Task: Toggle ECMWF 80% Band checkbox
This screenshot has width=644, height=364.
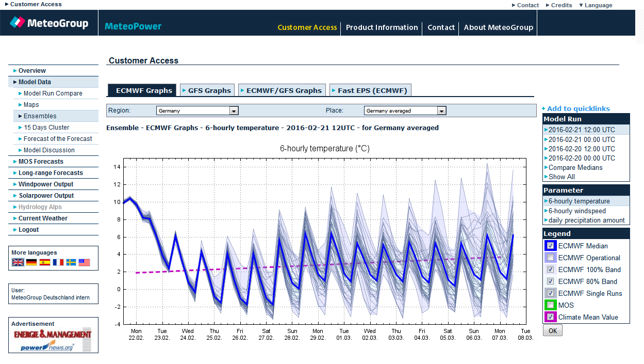Action: pos(550,281)
